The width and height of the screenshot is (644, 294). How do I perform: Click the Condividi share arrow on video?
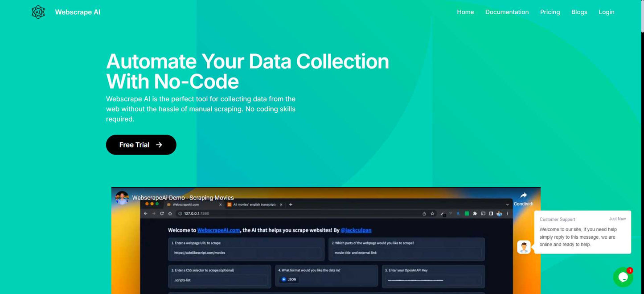tap(523, 196)
